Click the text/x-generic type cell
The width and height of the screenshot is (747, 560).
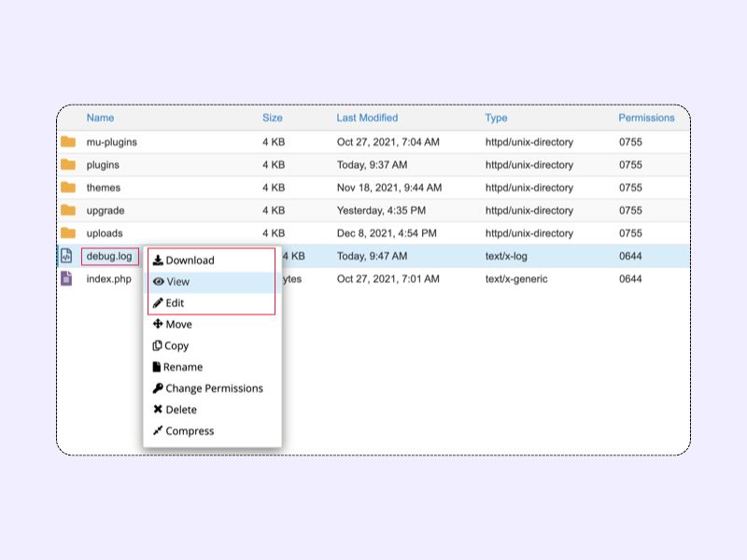(x=516, y=279)
